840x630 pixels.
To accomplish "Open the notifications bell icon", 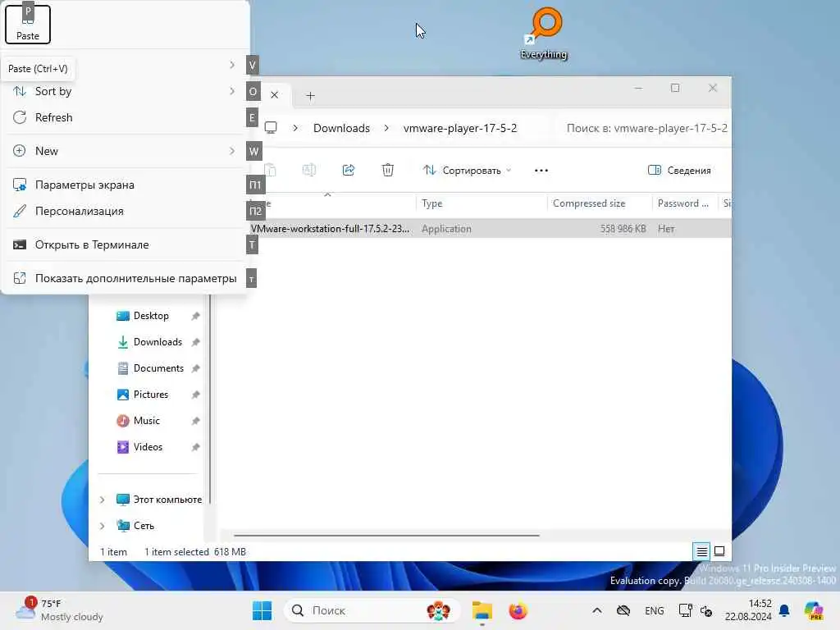I will pos(784,610).
